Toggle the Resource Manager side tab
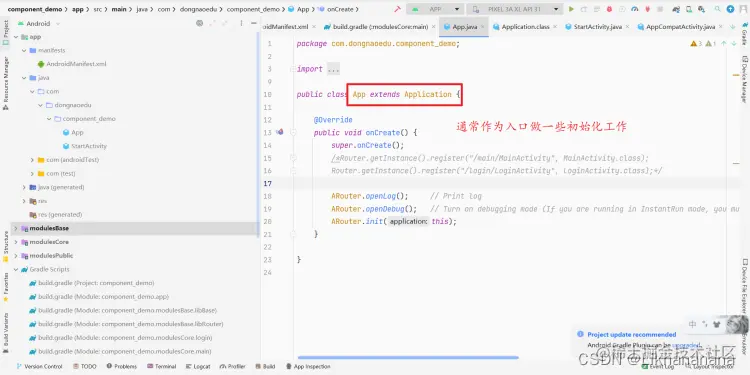Image resolution: width=750 pixels, height=375 pixels. pos(6,83)
